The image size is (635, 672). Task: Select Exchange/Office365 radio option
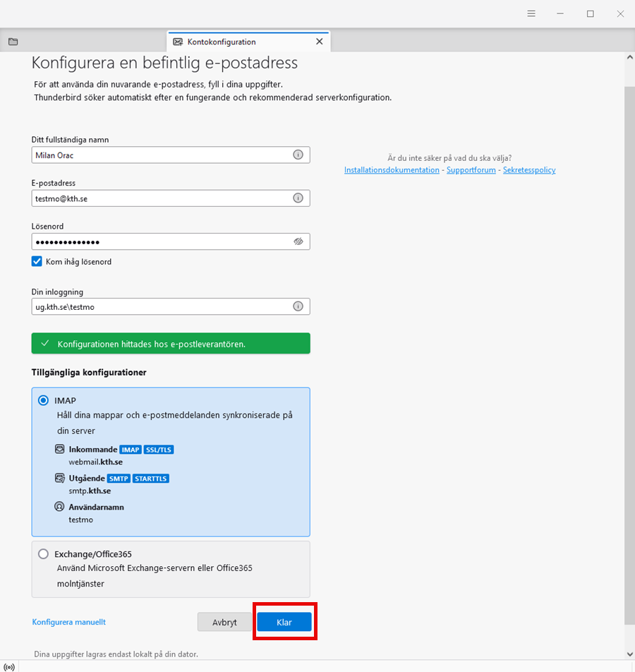tap(44, 554)
